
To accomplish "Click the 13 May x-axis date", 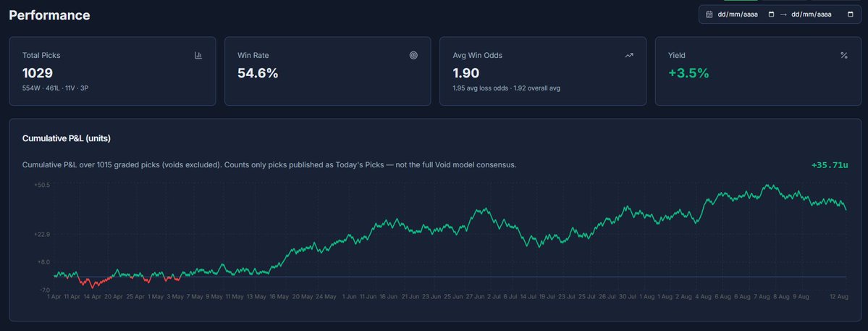I will (257, 297).
